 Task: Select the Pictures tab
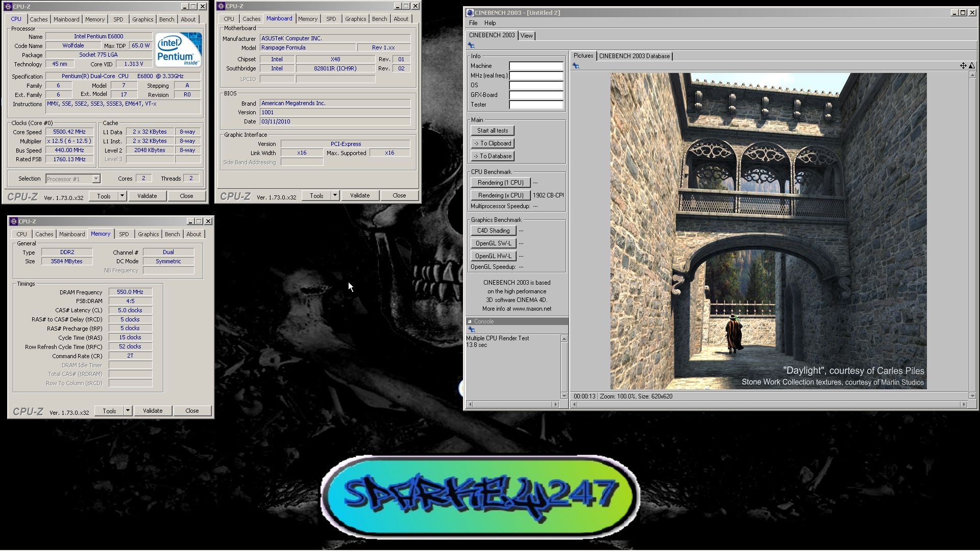(583, 56)
